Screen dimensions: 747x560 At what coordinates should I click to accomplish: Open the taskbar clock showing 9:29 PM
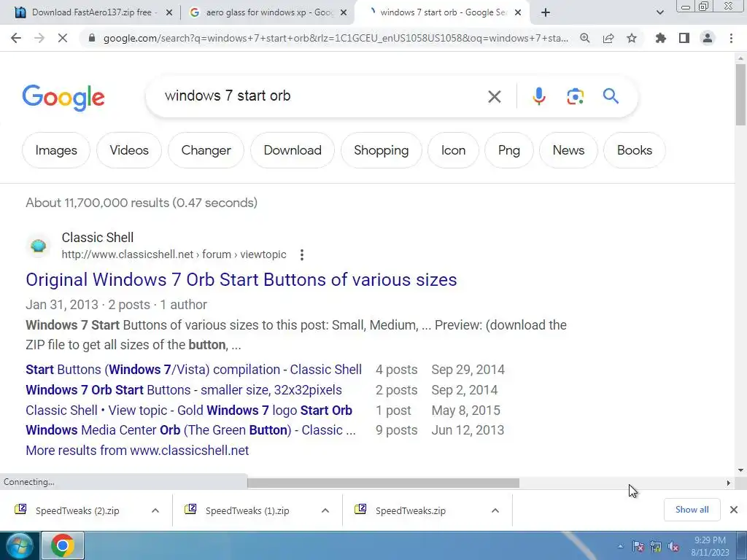pyautogui.click(x=710, y=546)
